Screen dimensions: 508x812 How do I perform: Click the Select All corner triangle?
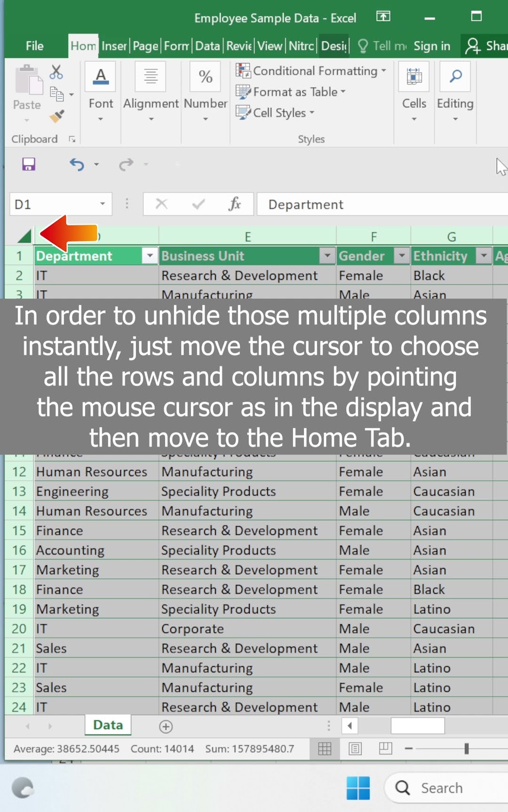[x=24, y=236]
